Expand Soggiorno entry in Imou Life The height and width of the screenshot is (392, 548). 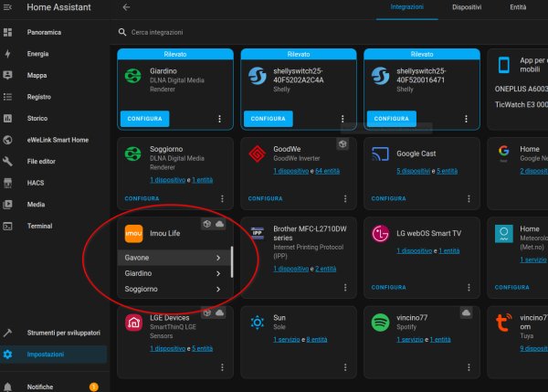(x=174, y=289)
